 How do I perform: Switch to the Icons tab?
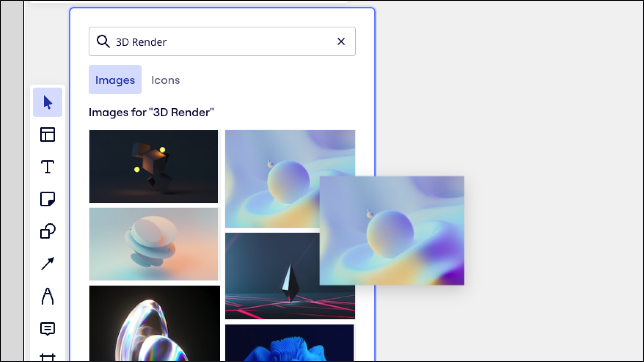[x=165, y=80]
